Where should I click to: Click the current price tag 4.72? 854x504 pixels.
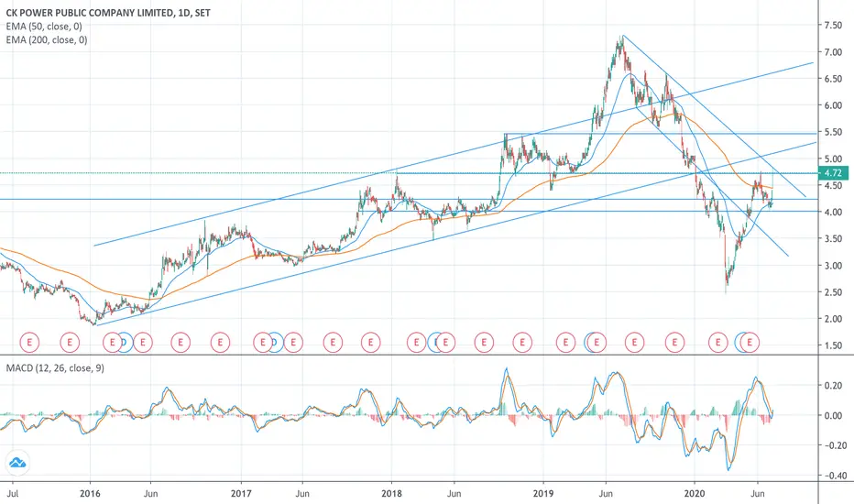tap(833, 173)
